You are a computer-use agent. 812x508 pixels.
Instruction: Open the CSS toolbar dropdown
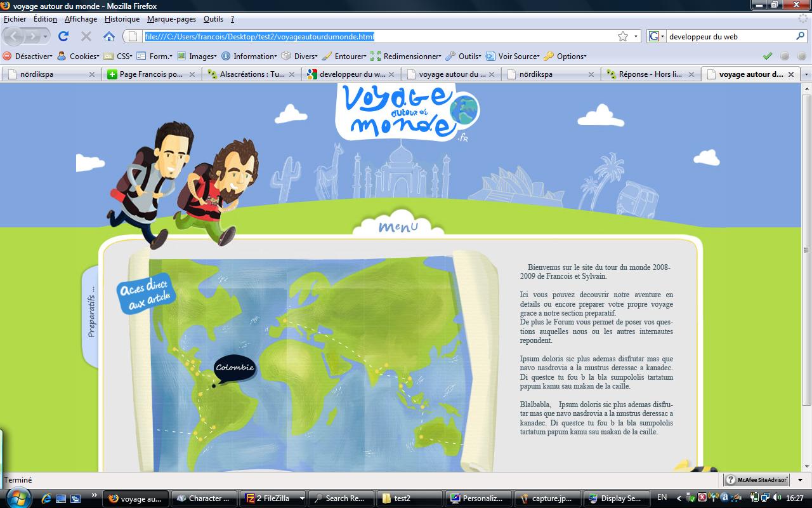[118, 56]
